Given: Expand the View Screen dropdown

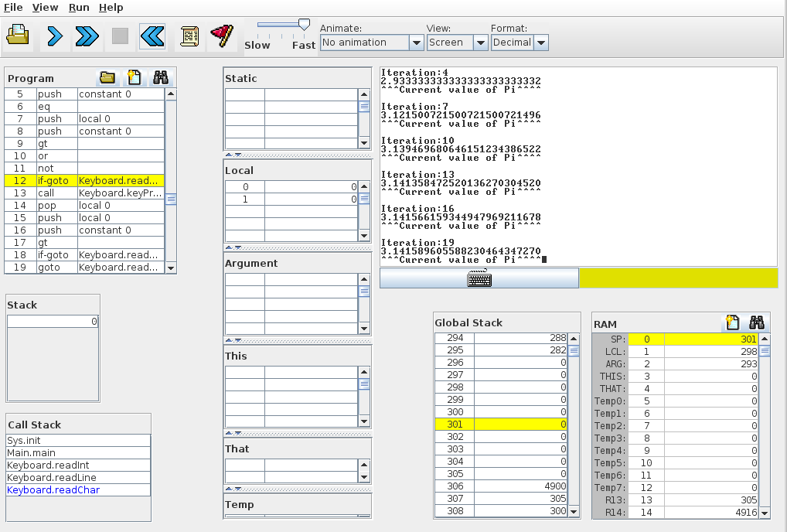Looking at the screenshot, I should pyautogui.click(x=458, y=43).
